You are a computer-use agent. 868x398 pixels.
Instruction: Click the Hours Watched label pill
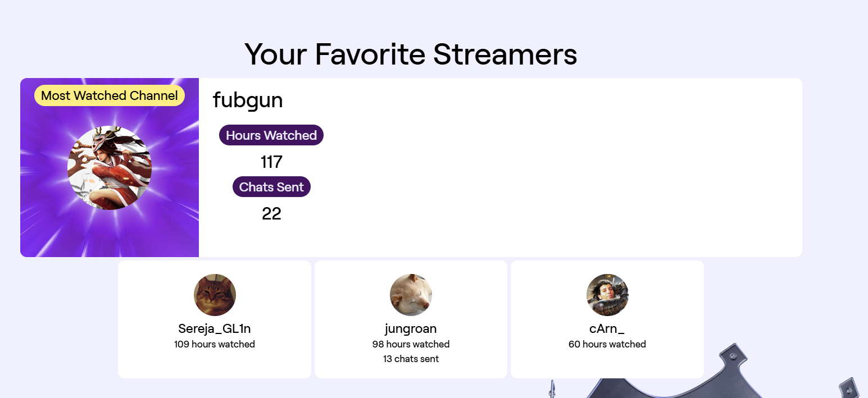(271, 135)
